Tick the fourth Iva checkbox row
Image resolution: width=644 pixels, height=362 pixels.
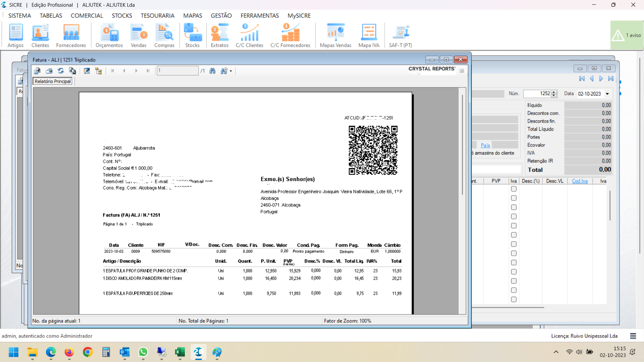click(514, 217)
